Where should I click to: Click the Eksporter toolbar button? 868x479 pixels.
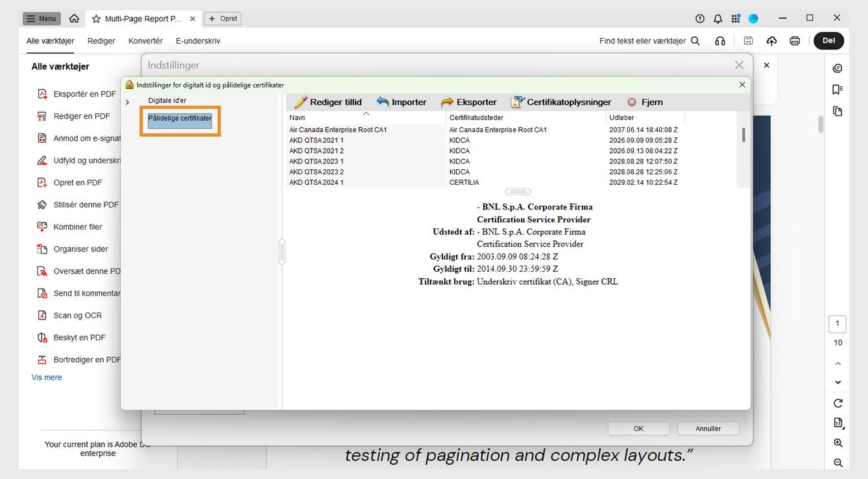(x=468, y=102)
